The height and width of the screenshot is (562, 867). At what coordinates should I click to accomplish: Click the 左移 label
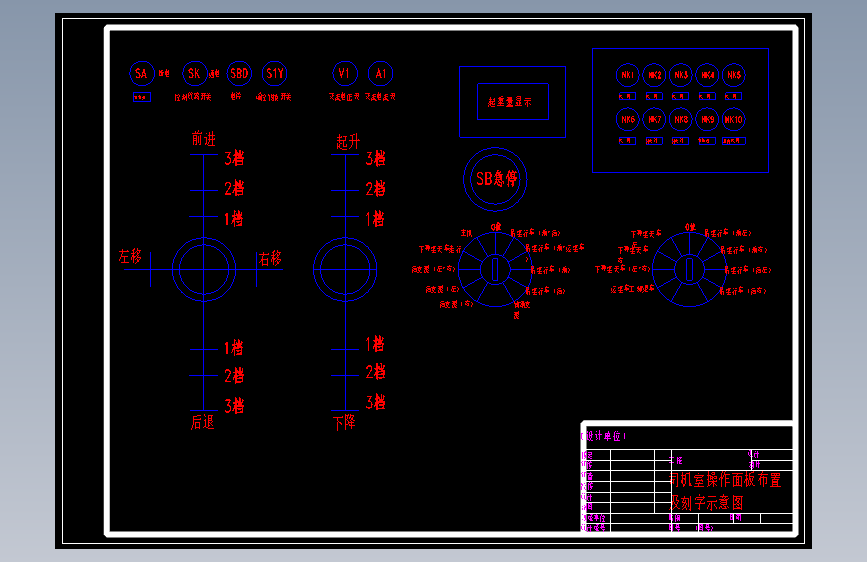(x=130, y=256)
